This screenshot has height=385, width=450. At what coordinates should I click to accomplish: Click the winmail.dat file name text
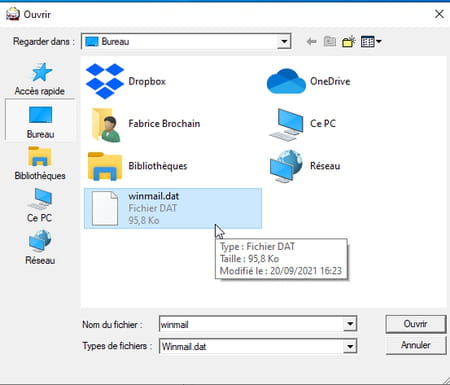point(154,196)
